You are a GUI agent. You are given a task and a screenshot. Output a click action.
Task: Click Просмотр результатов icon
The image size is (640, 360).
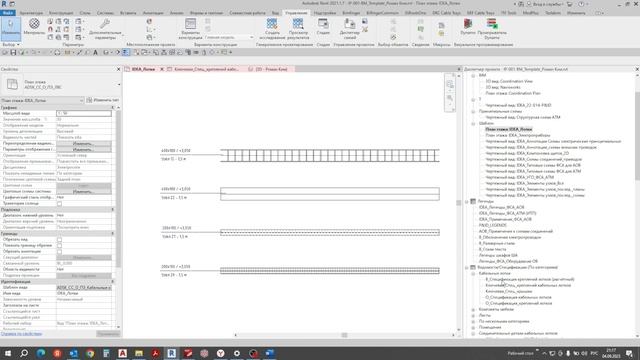point(298,29)
